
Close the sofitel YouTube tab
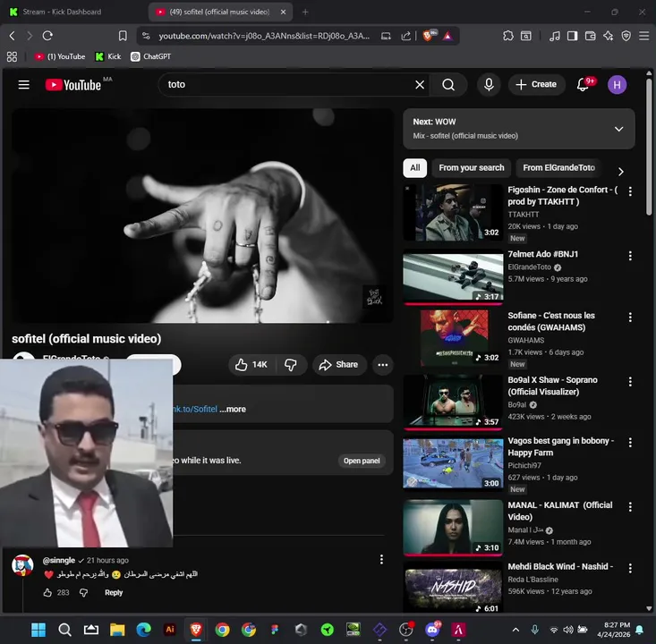coord(283,13)
